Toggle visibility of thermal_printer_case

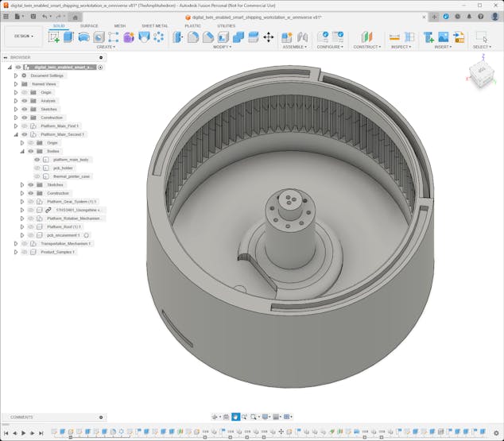37,176
